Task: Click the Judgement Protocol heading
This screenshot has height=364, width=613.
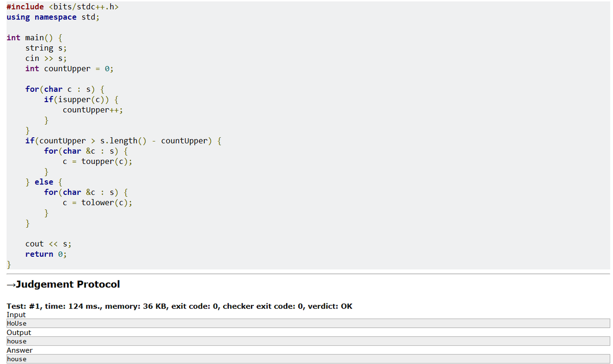Action: 63,284
